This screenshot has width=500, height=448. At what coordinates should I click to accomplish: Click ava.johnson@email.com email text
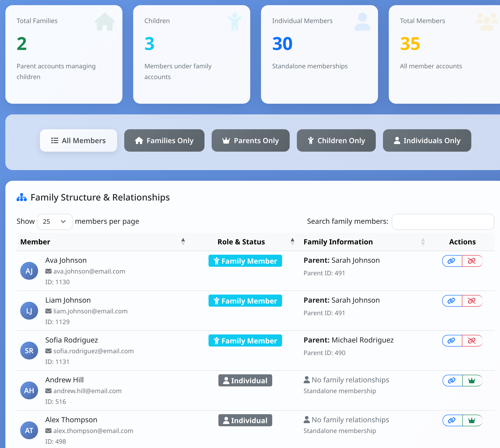click(x=89, y=271)
